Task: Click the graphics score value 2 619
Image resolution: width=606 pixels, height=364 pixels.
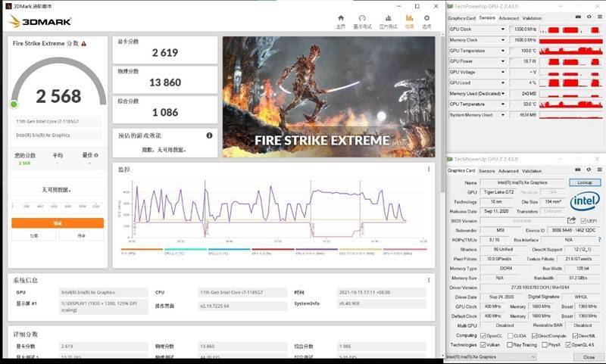Action: [x=165, y=52]
